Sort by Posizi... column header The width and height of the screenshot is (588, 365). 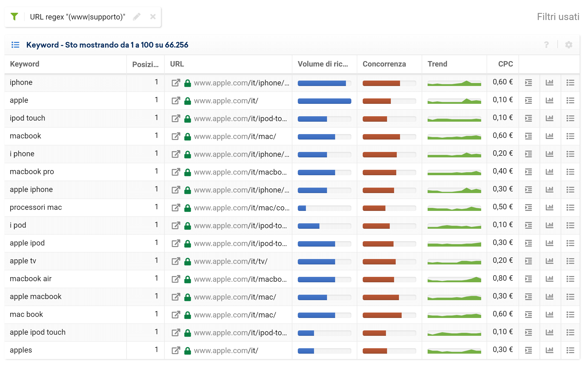coord(145,64)
